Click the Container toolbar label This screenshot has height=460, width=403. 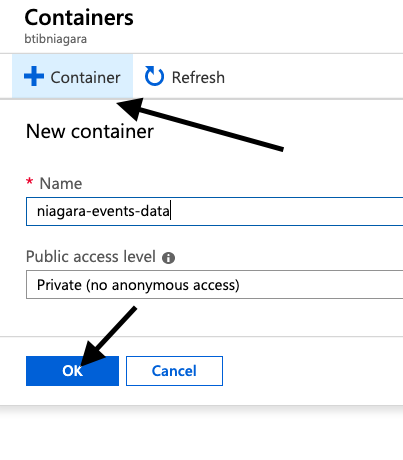85,77
